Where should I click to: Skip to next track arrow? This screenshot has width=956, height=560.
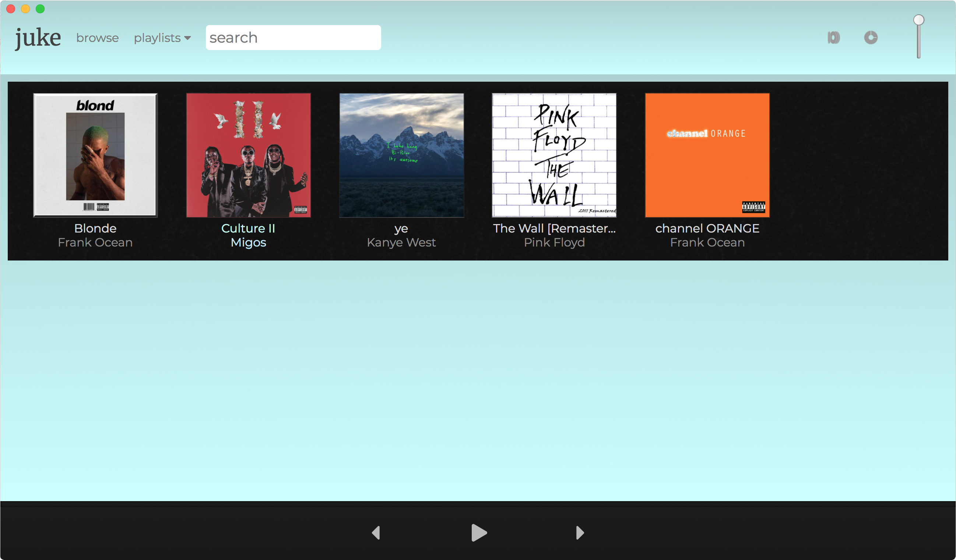point(579,532)
